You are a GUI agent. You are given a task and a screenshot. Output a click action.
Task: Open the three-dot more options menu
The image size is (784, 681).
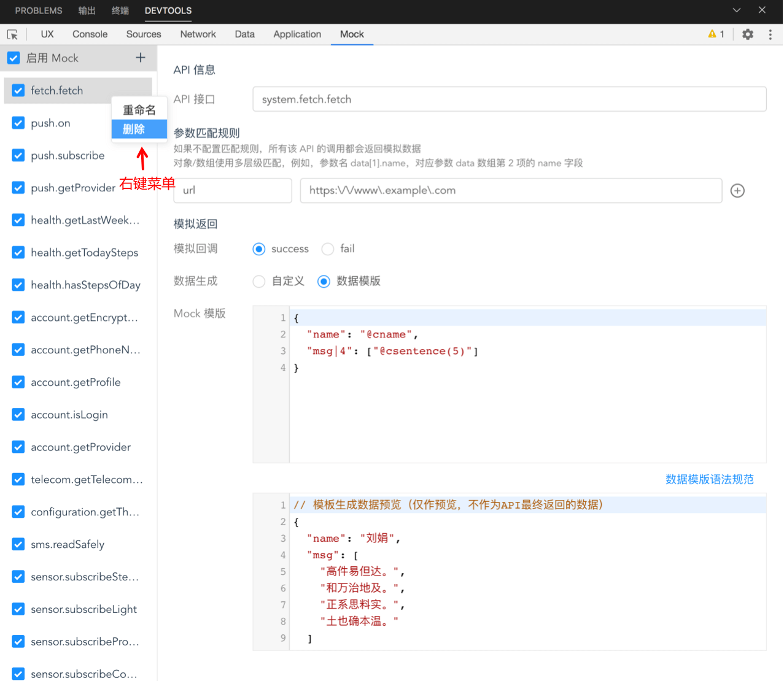pyautogui.click(x=770, y=34)
